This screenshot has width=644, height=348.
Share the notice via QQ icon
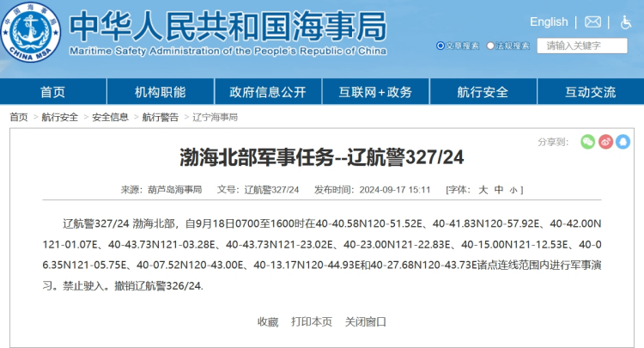623,142
